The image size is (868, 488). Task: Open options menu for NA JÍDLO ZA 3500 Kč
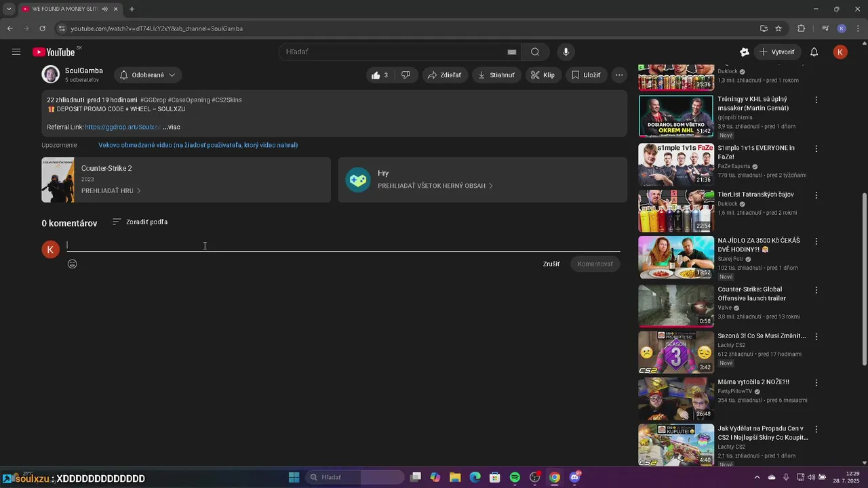coord(816,241)
